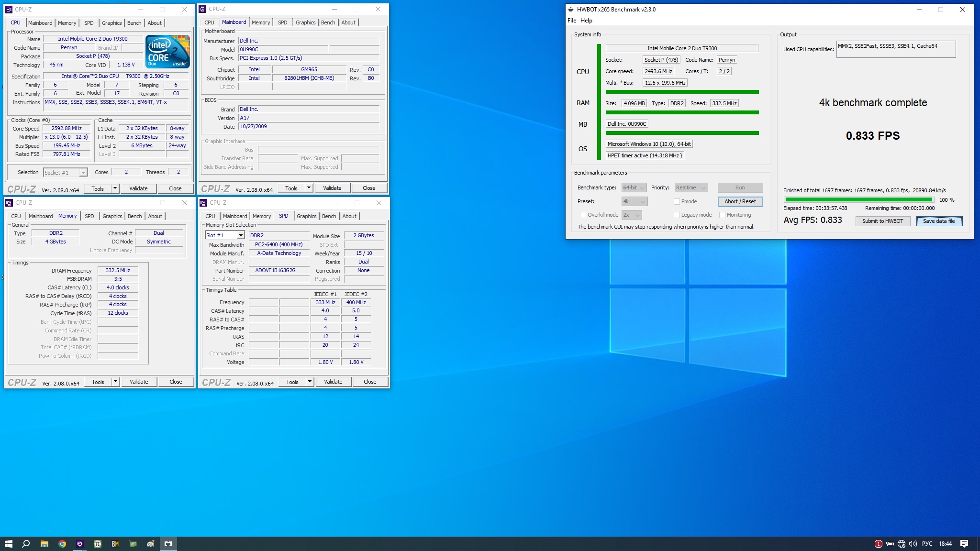Click Submit to HWBOT button

[x=883, y=221]
